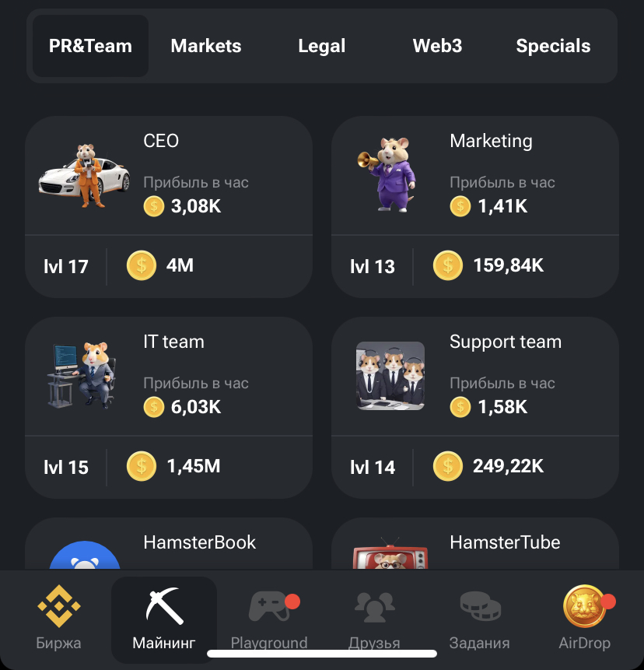Click the Marketing hamster megaphone image
Viewport: 644px width, 670px height.
(x=388, y=174)
